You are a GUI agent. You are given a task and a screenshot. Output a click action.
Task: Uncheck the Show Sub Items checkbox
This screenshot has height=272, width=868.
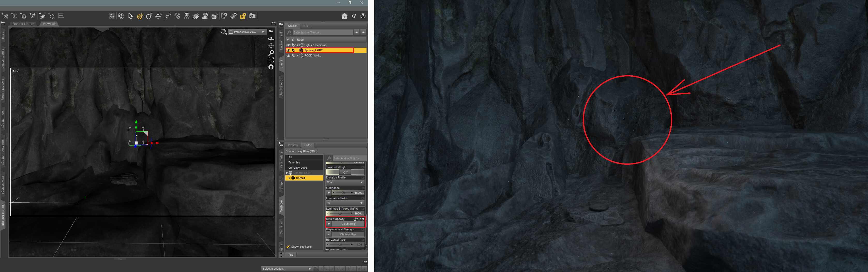[x=288, y=247]
